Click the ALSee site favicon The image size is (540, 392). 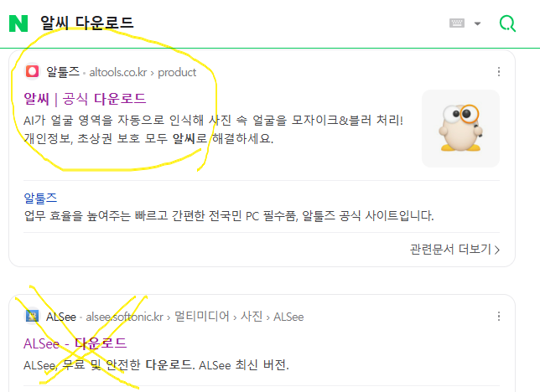33,316
